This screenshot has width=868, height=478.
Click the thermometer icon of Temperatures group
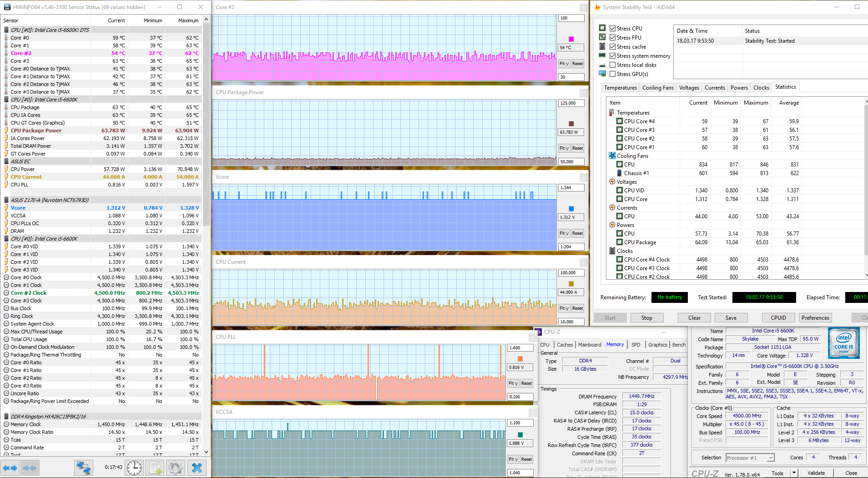612,112
